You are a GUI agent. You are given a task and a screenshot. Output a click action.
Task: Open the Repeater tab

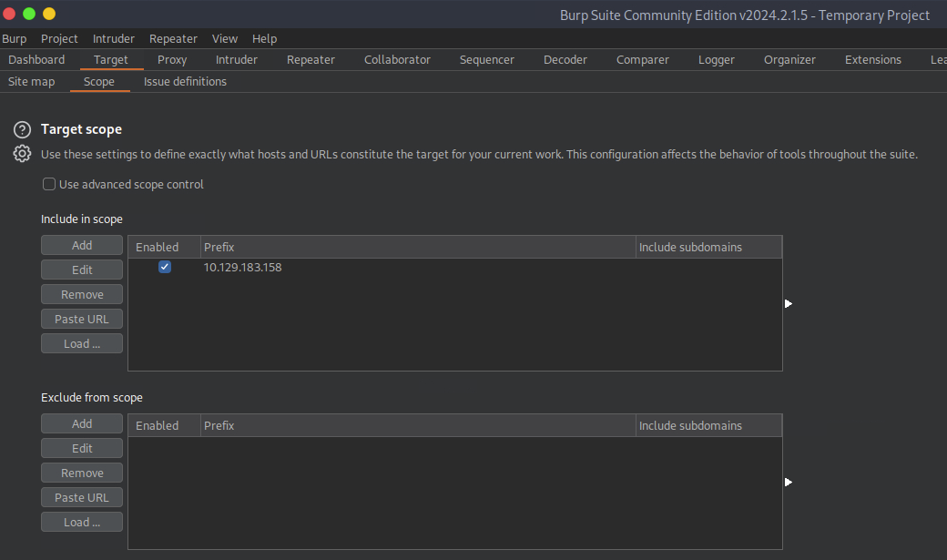pyautogui.click(x=311, y=60)
